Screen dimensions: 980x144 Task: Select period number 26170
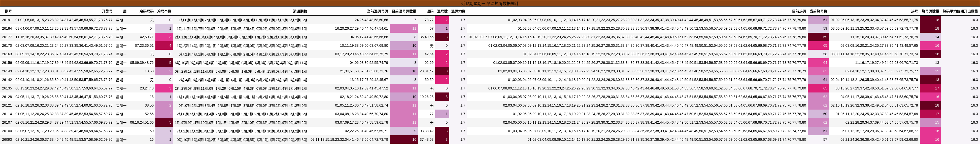coord(7,45)
